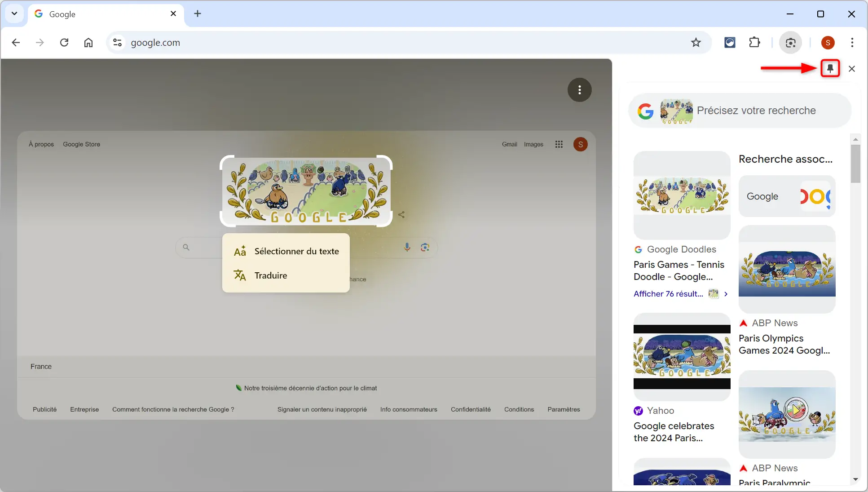Open the Publicité footer link
Screen dimensions: 868x492
(44, 409)
